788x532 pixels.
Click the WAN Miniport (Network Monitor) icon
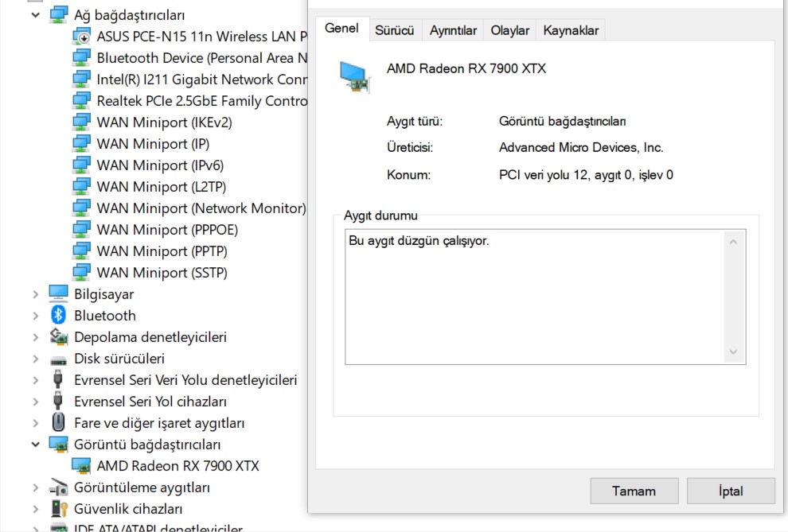81,208
